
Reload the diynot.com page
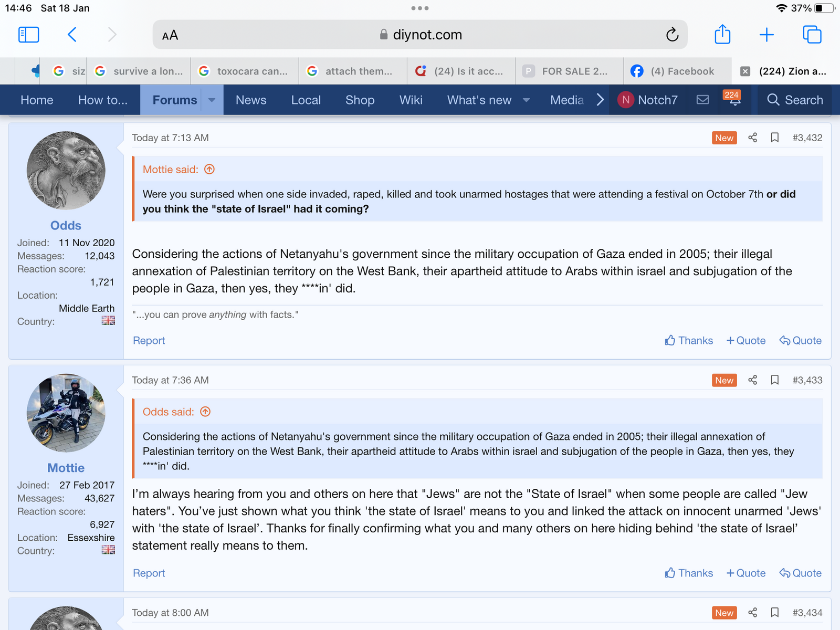672,35
